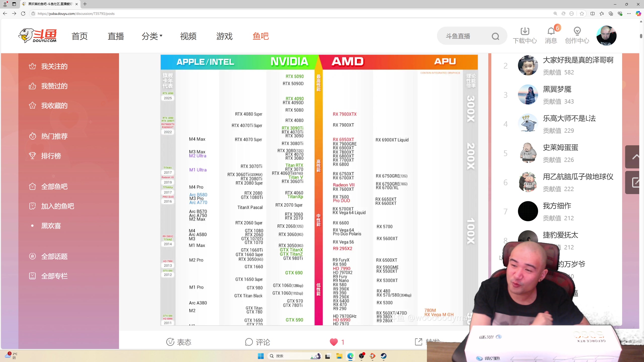Open 加入的鱼吧 in sidebar
The image size is (644, 362).
pyautogui.click(x=58, y=206)
